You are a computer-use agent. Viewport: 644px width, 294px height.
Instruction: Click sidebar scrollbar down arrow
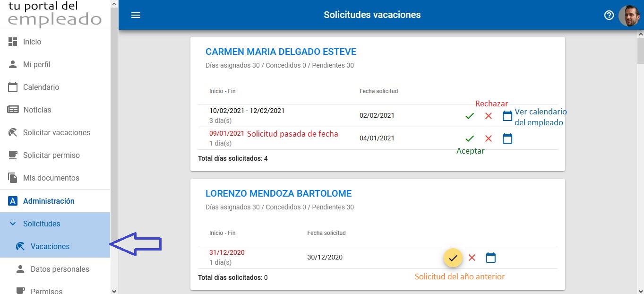[114, 290]
